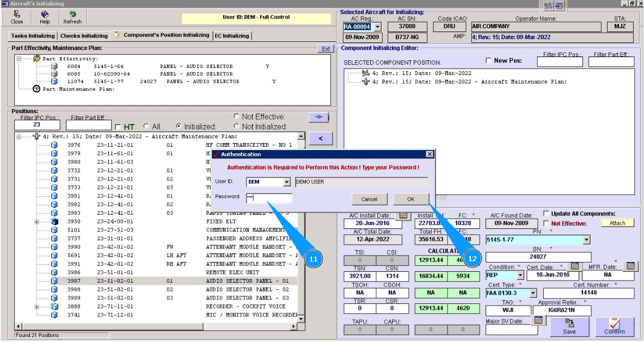Viewport: 644px width, 342px height.
Task: Switch to Tasks Initializing tab
Action: pos(33,36)
